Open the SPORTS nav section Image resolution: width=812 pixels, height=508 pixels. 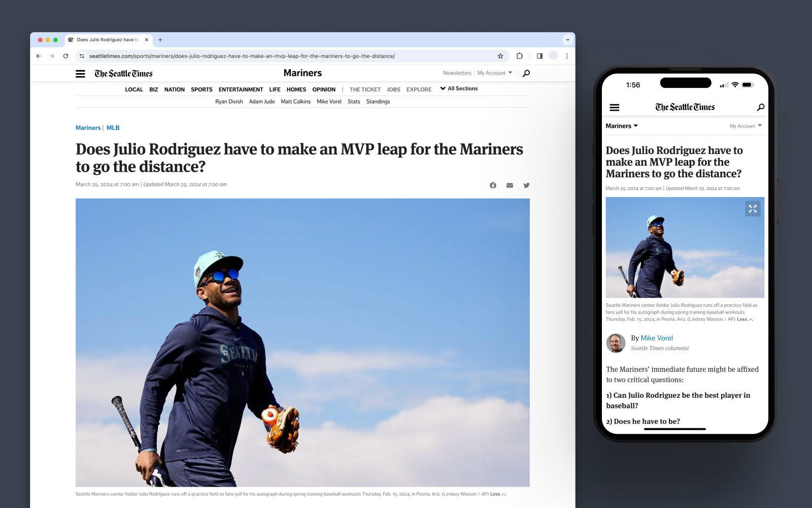[x=201, y=89]
